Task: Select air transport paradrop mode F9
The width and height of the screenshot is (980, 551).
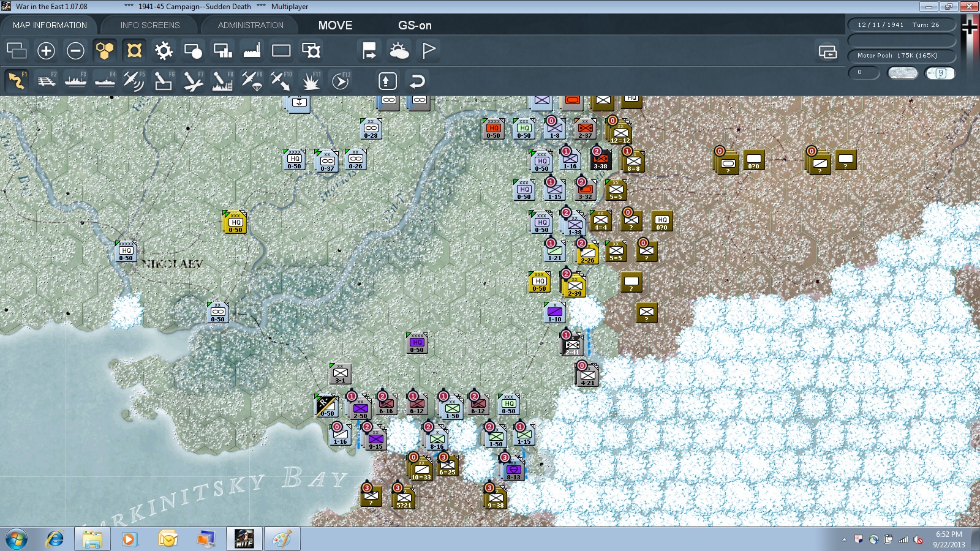Action: 252,81
